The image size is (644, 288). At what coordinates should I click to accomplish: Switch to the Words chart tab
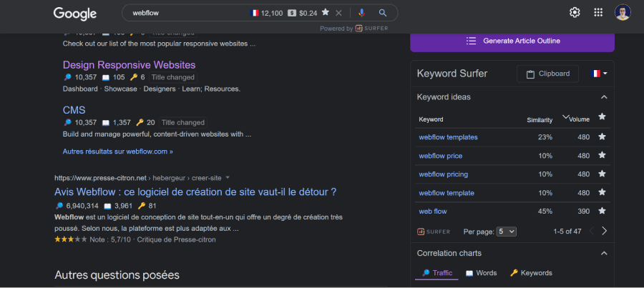481,273
